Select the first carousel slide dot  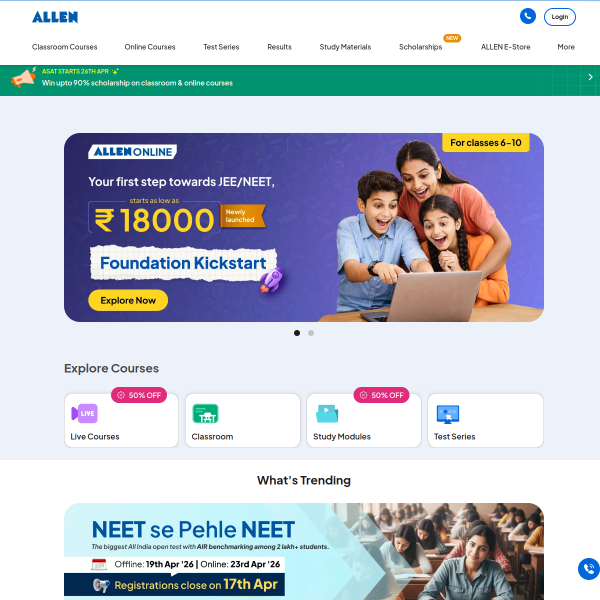[x=297, y=333]
